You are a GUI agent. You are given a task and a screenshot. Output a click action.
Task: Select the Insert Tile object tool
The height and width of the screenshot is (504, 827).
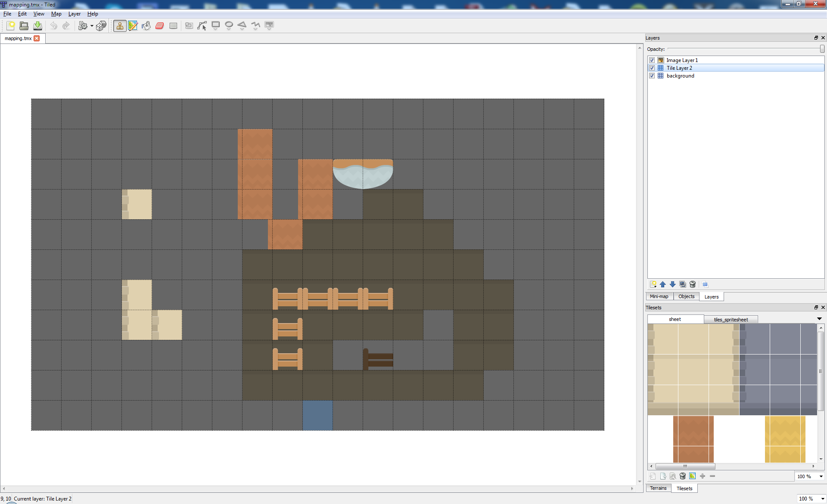269,26
